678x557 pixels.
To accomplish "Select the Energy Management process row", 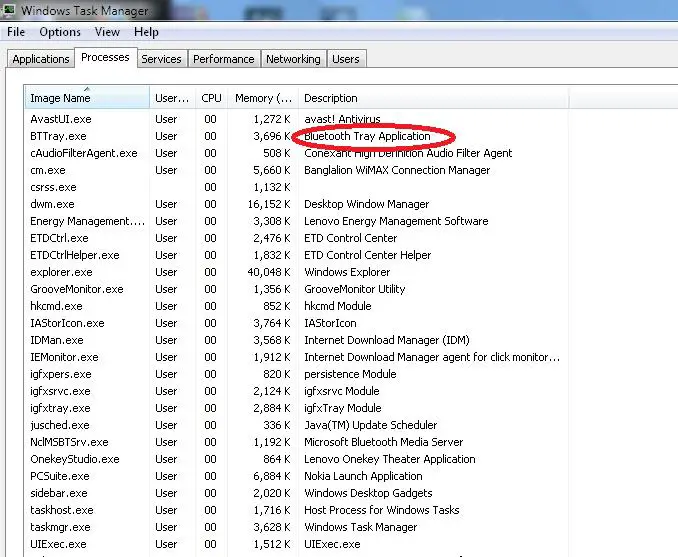I will coord(296,221).
